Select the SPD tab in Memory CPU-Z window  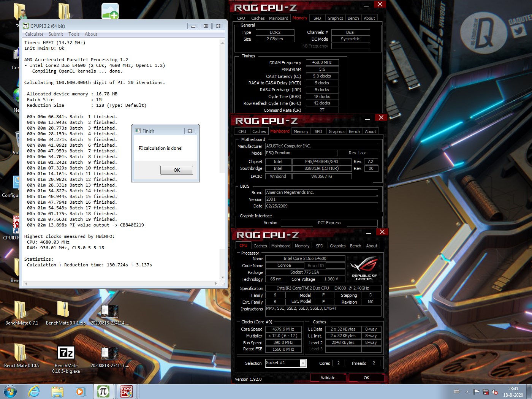click(317, 18)
